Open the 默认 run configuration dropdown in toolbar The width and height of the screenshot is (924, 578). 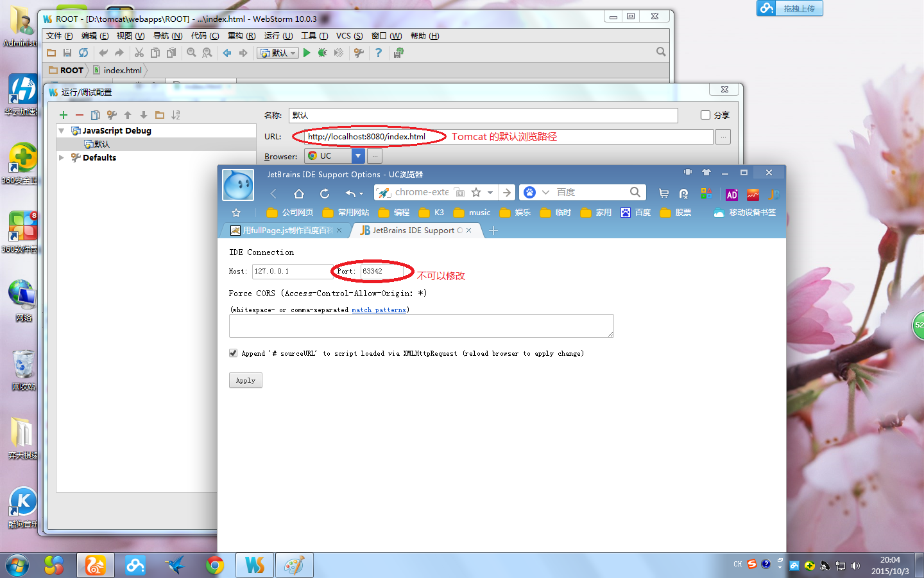[278, 53]
